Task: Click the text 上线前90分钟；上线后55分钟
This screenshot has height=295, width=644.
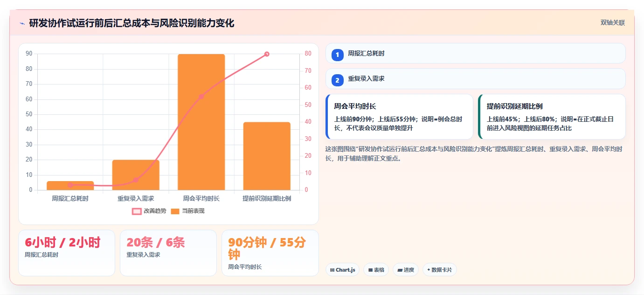Action: [376, 119]
